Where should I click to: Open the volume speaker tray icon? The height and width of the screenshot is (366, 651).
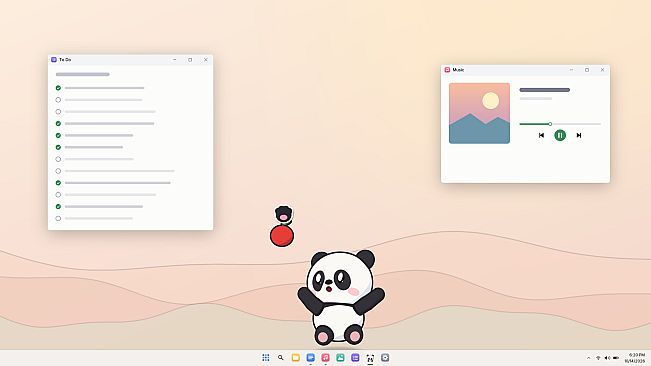pyautogui.click(x=607, y=358)
